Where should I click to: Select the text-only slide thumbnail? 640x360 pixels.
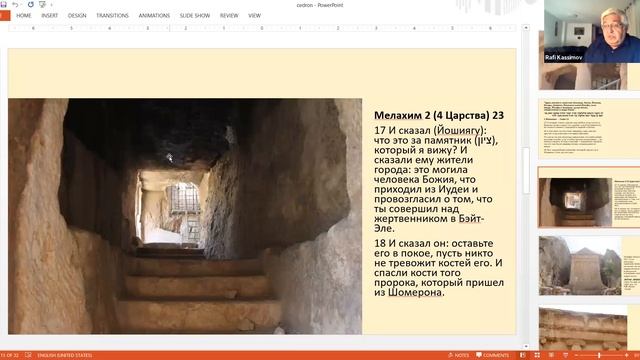click(589, 128)
